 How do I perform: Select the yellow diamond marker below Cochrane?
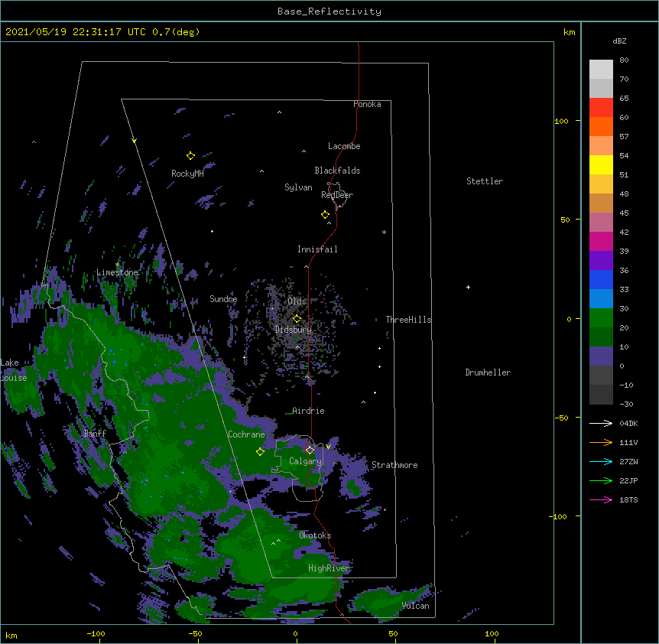[260, 451]
